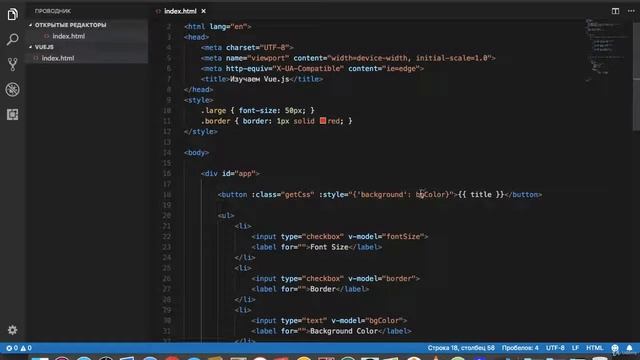
Task: Collapse the ОТКРЫТЫЕ РЕДАКТОРЫ section
Action: coord(70,25)
